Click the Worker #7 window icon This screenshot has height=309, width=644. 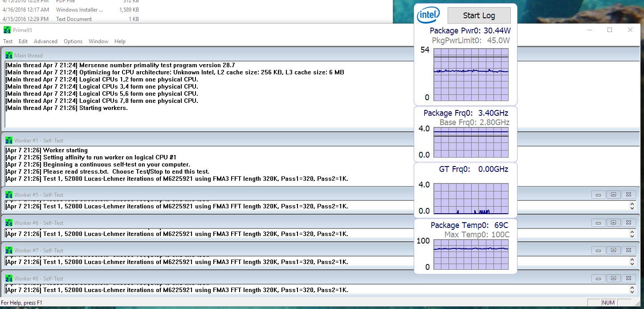coord(9,251)
